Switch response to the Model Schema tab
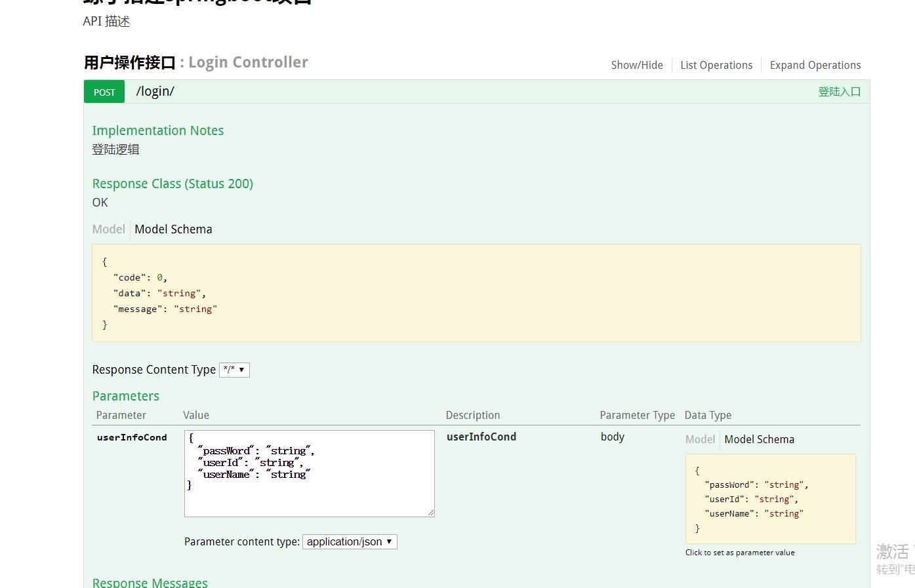Screen dimensions: 915x588 tap(173, 229)
